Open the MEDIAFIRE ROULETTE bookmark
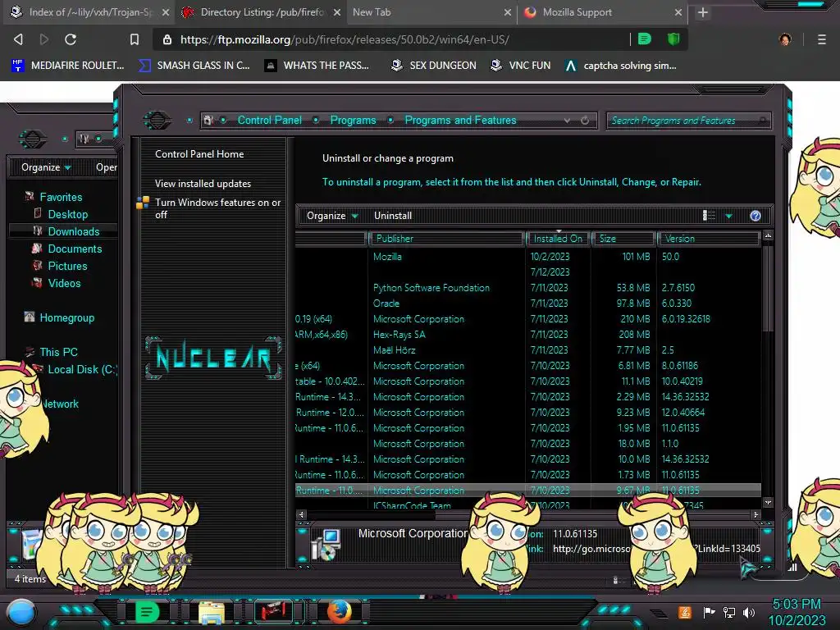The image size is (840, 630). [x=67, y=66]
